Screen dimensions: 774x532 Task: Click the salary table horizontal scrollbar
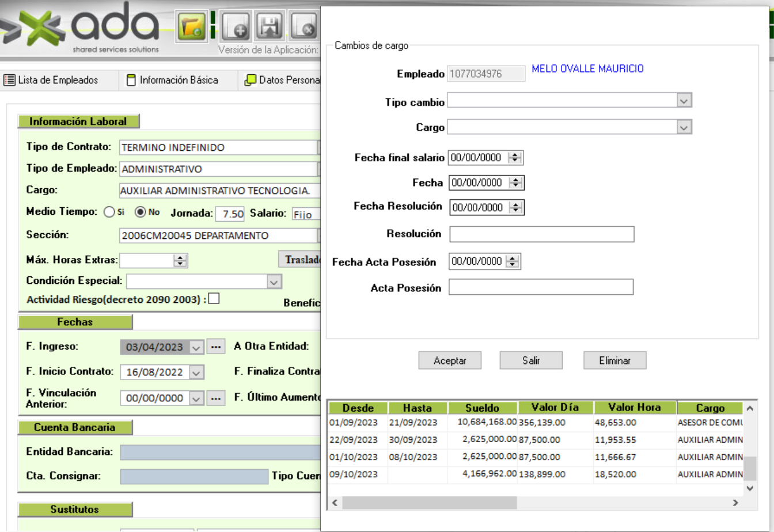429,503
